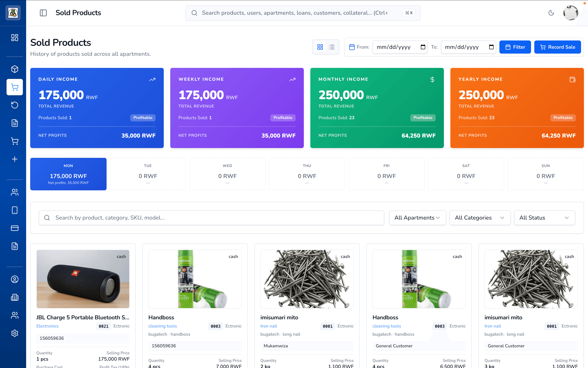This screenshot has height=368, width=588.
Task: Click the Monthly Income card
Action: pos(377,108)
